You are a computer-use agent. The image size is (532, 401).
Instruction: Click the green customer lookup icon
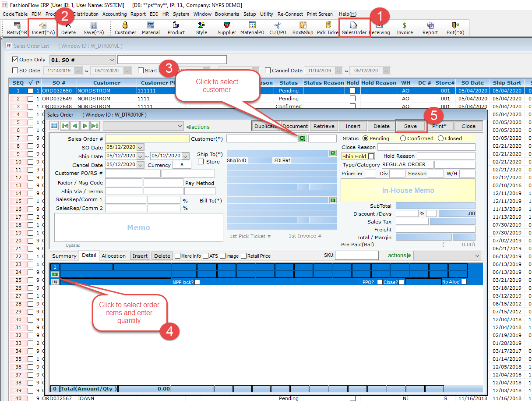point(302,138)
